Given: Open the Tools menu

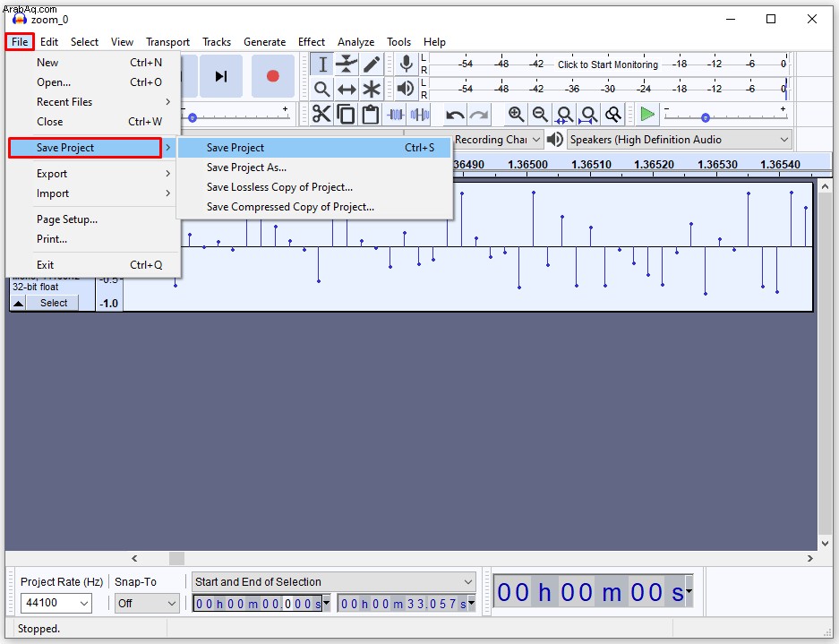Looking at the screenshot, I should pyautogui.click(x=399, y=42).
